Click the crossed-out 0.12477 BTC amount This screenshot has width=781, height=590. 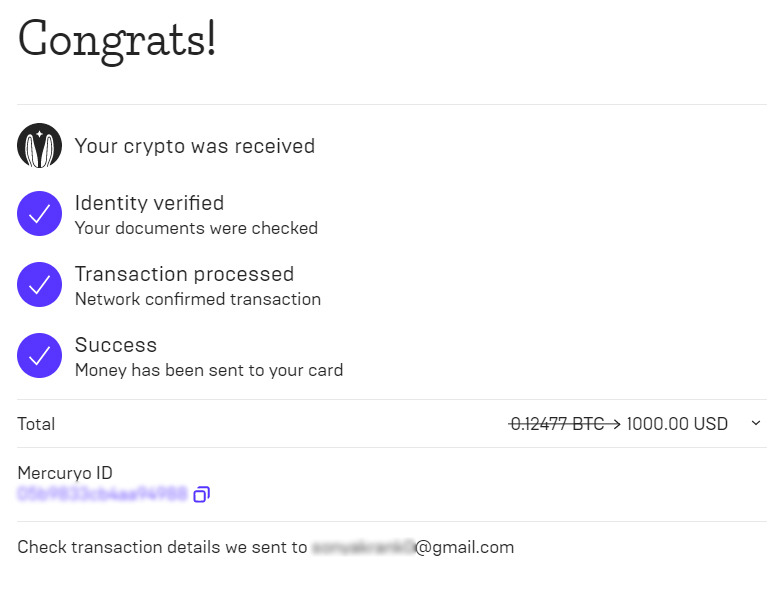pos(556,424)
